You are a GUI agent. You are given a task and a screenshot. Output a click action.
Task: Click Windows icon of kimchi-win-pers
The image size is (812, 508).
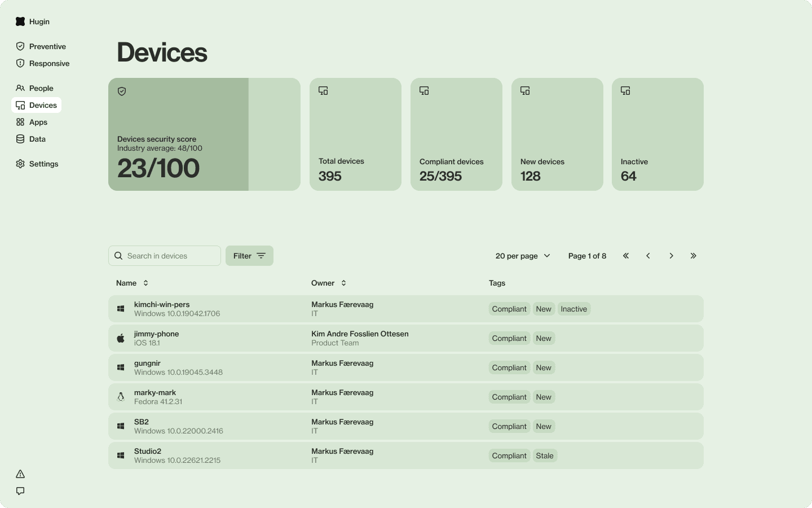(x=121, y=309)
